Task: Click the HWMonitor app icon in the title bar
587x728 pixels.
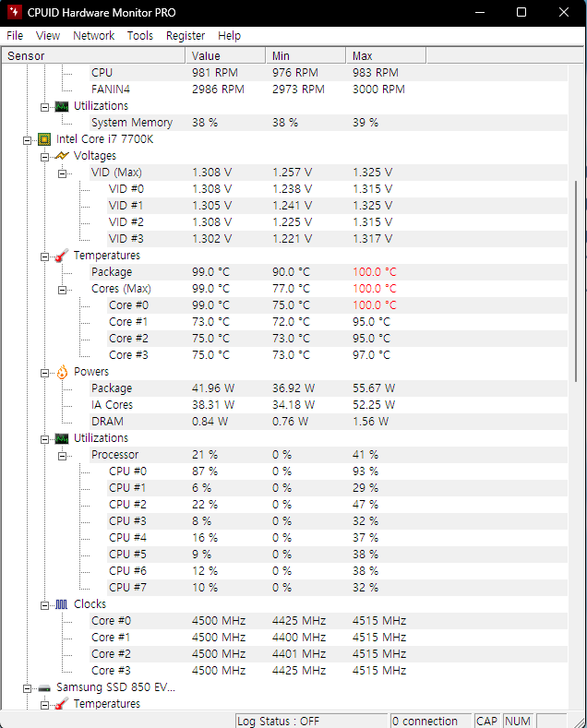Action: [x=15, y=13]
